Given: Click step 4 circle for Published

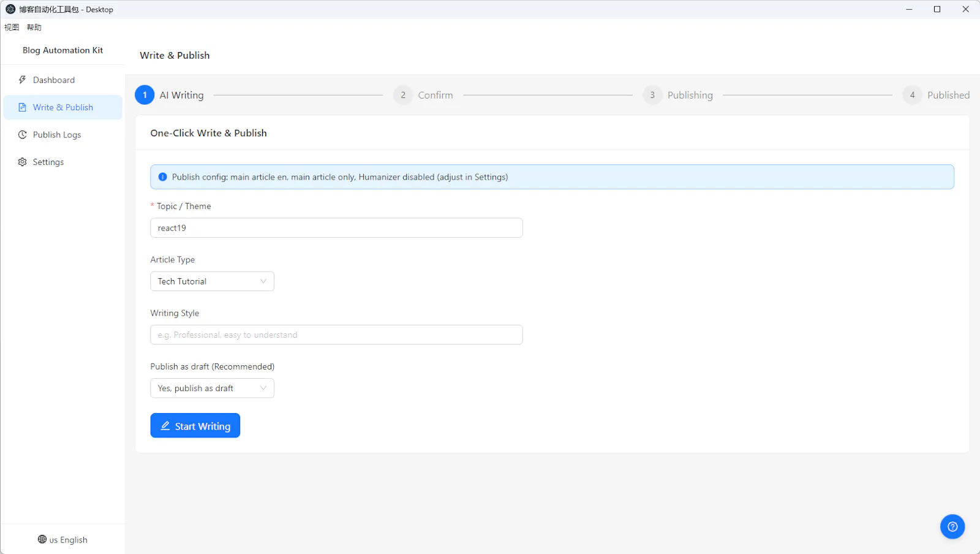Looking at the screenshot, I should tap(912, 95).
